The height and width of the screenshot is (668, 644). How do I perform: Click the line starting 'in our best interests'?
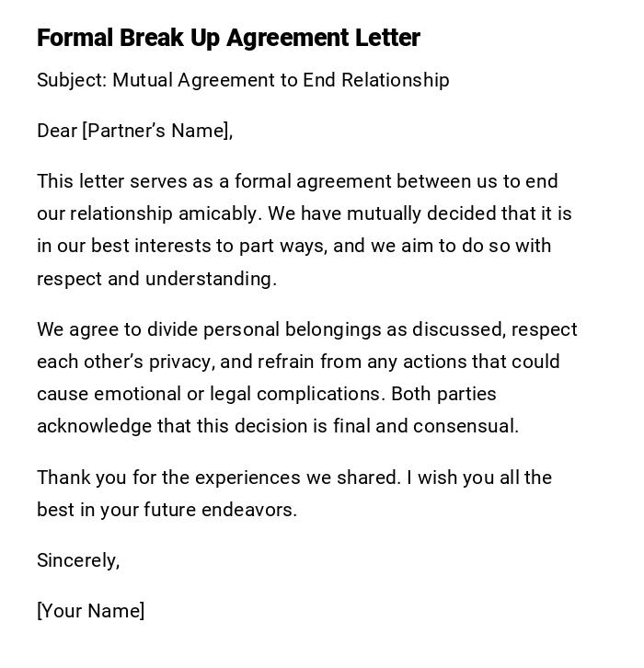pyautogui.click(x=293, y=246)
